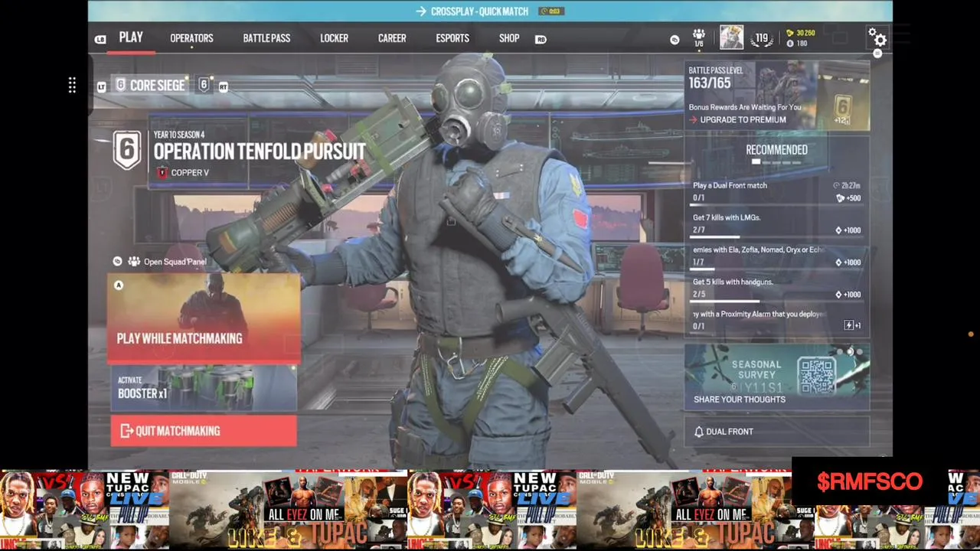The width and height of the screenshot is (980, 551).
Task: Open the player profile avatar
Action: [x=731, y=37]
